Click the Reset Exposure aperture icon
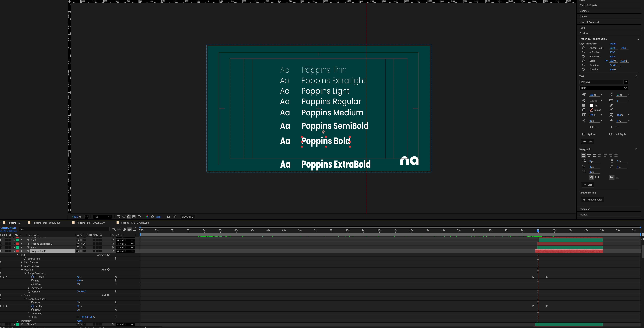Image resolution: width=644 pixels, height=328 pixels. click(152, 217)
